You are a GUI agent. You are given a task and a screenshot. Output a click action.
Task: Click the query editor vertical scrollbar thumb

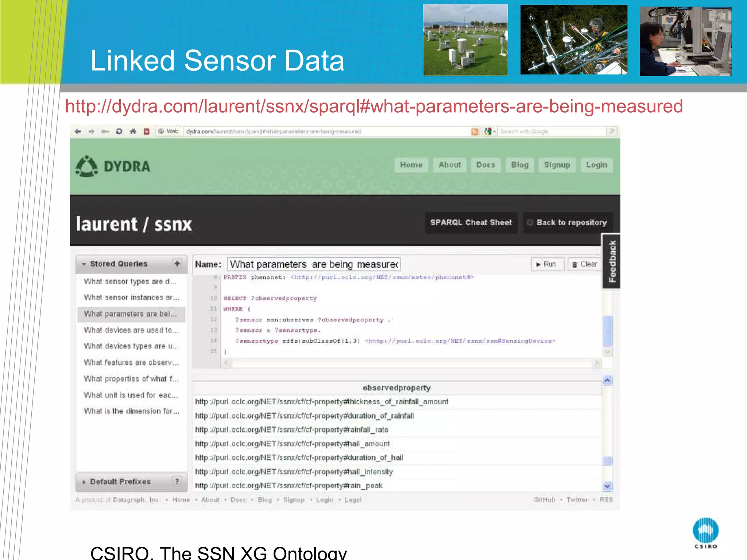tap(607, 331)
